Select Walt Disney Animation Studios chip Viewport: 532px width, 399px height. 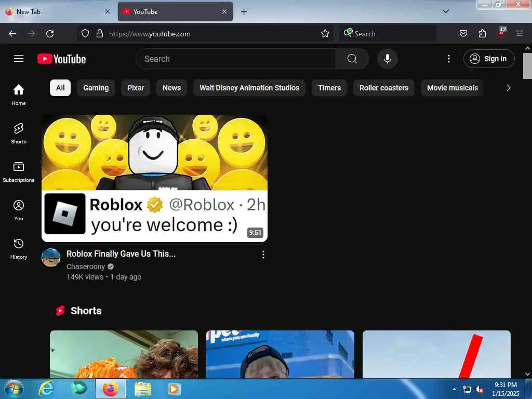click(249, 88)
